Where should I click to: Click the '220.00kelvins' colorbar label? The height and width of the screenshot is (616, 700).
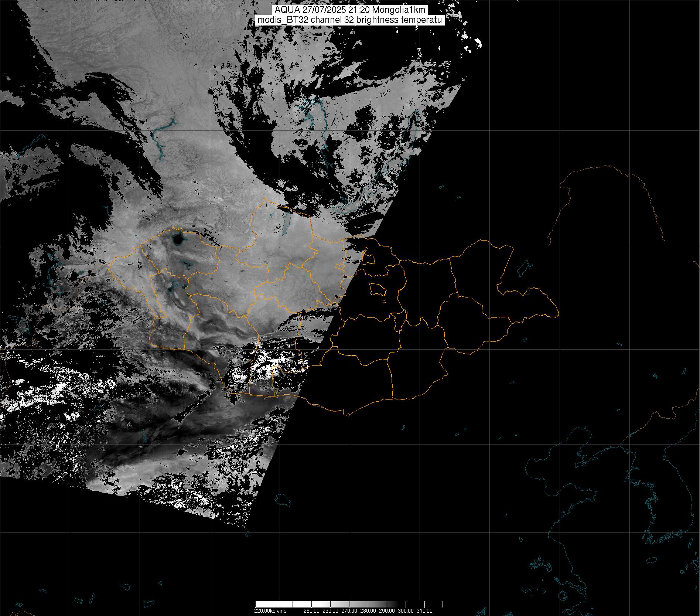click(270, 611)
